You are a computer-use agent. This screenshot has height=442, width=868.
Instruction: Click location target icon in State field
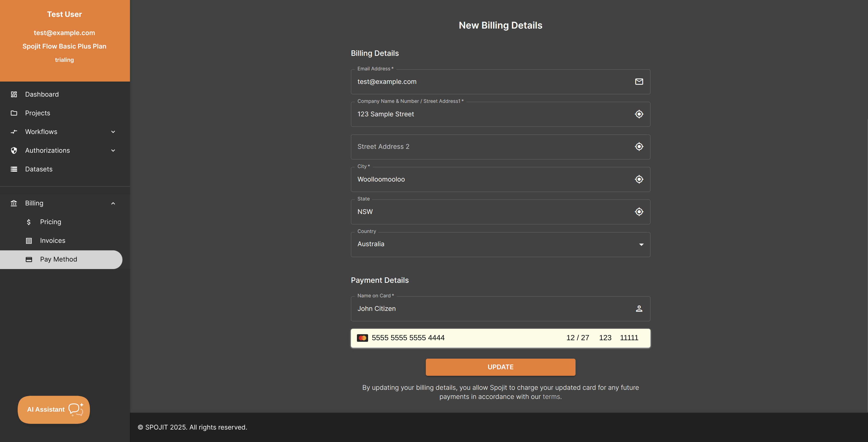coord(639,212)
